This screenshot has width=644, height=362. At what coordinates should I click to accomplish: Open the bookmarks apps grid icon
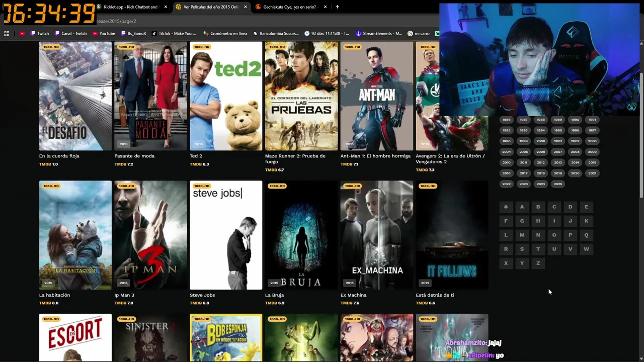pos(7,34)
